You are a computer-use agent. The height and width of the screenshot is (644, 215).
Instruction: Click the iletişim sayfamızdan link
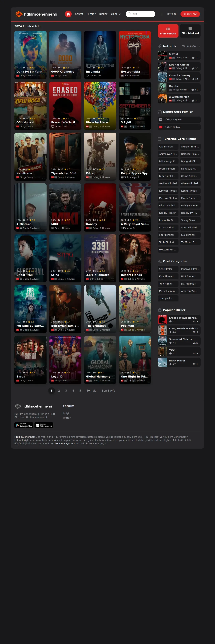click(67, 444)
